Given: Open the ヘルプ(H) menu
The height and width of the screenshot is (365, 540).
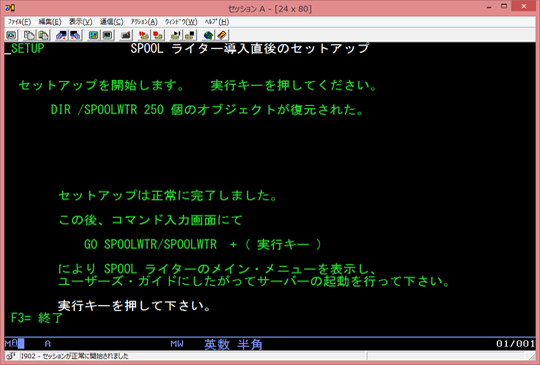Looking at the screenshot, I should click(217, 22).
